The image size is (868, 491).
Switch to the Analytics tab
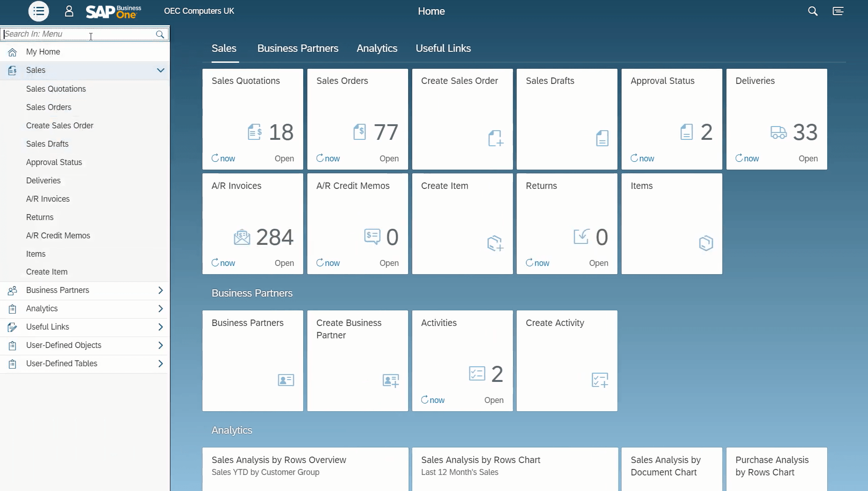click(x=377, y=48)
